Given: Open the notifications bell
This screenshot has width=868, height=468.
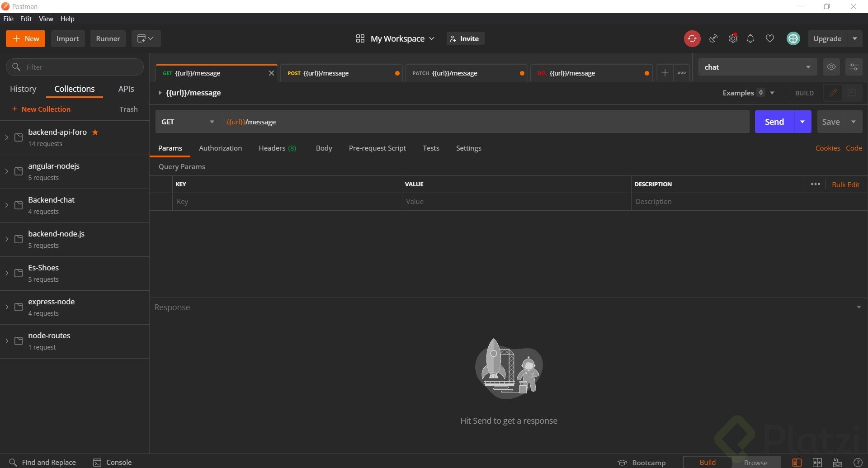Looking at the screenshot, I should click(x=750, y=39).
